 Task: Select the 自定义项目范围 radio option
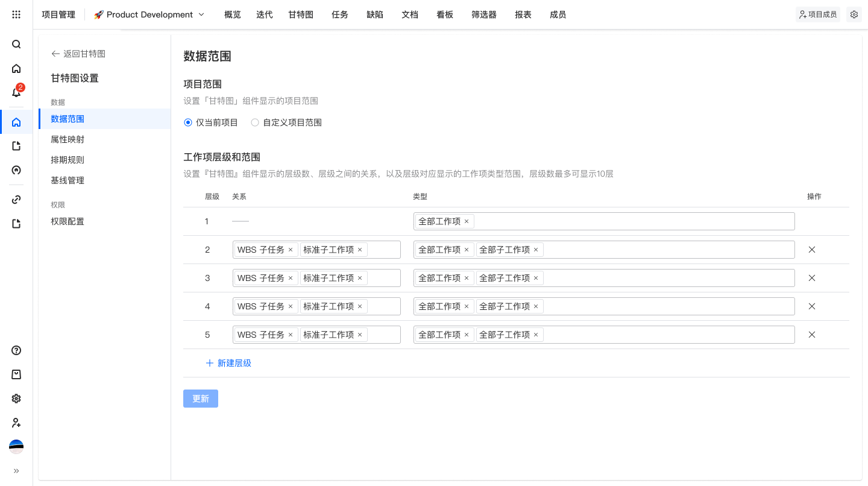[x=286, y=122]
